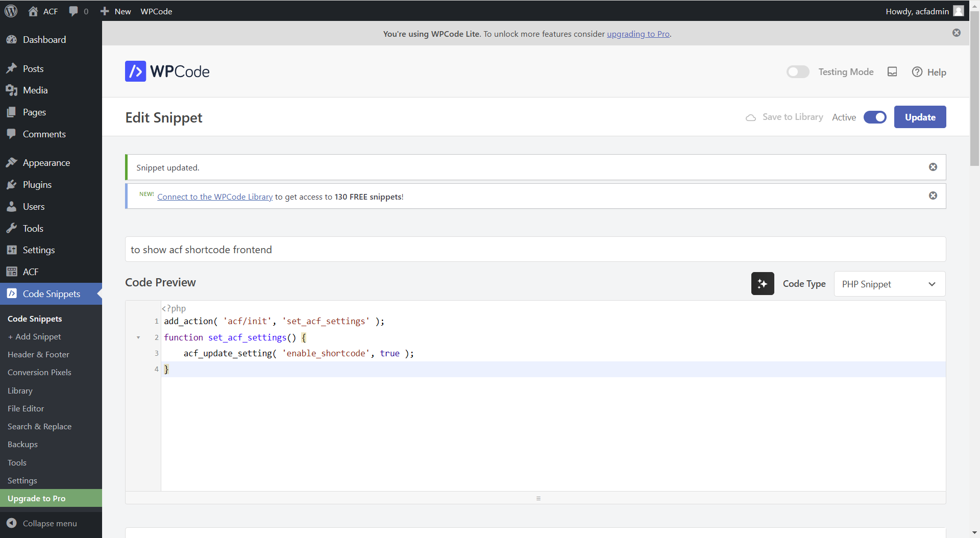Open the Code Type dropdown

889,284
